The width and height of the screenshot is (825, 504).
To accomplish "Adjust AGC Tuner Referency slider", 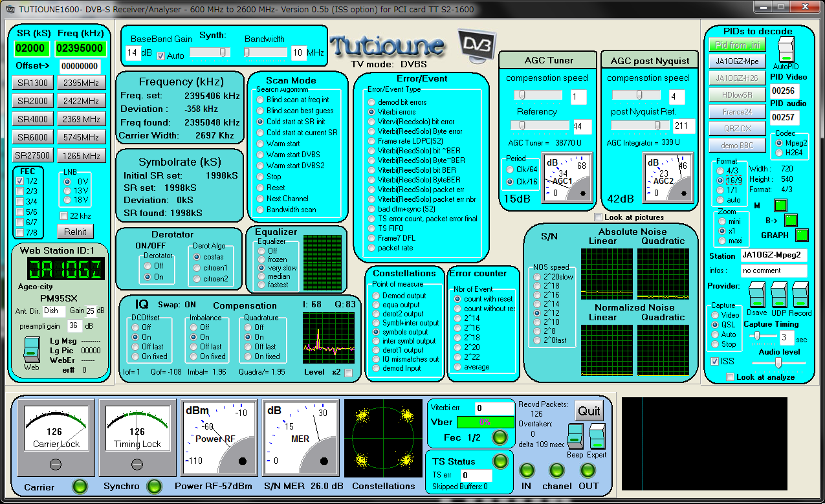I will pos(540,126).
